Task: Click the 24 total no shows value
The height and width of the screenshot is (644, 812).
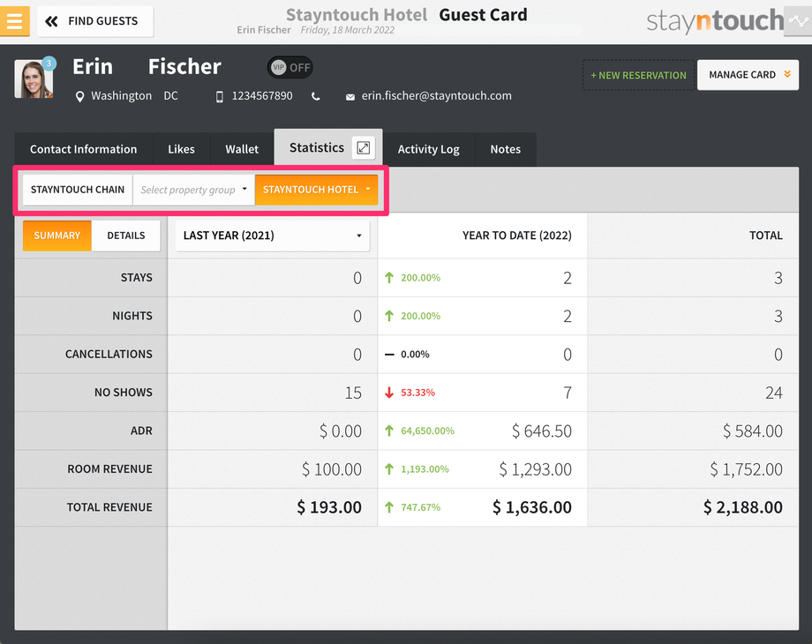Action: [774, 393]
